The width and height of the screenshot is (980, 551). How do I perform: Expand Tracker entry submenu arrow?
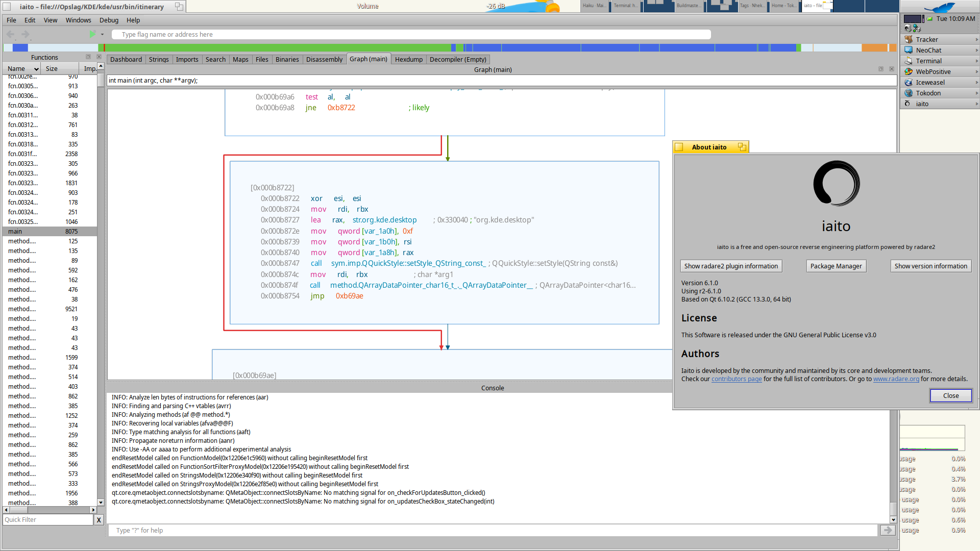pos(976,39)
